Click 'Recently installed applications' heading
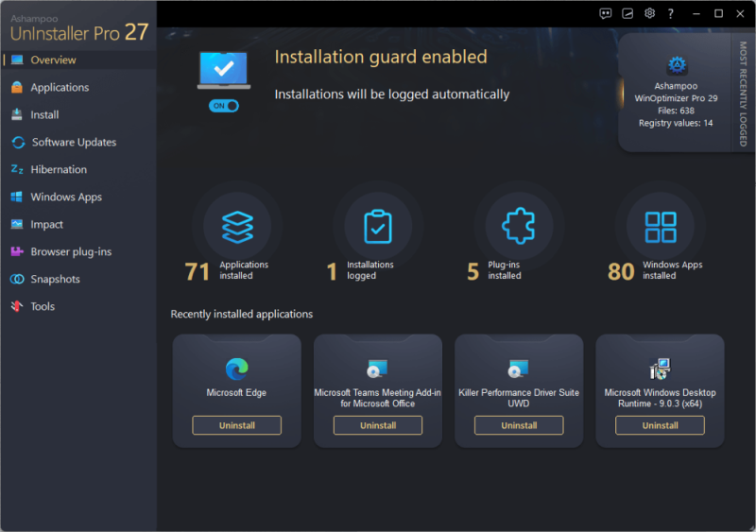Viewport: 756px width, 532px height. click(242, 314)
